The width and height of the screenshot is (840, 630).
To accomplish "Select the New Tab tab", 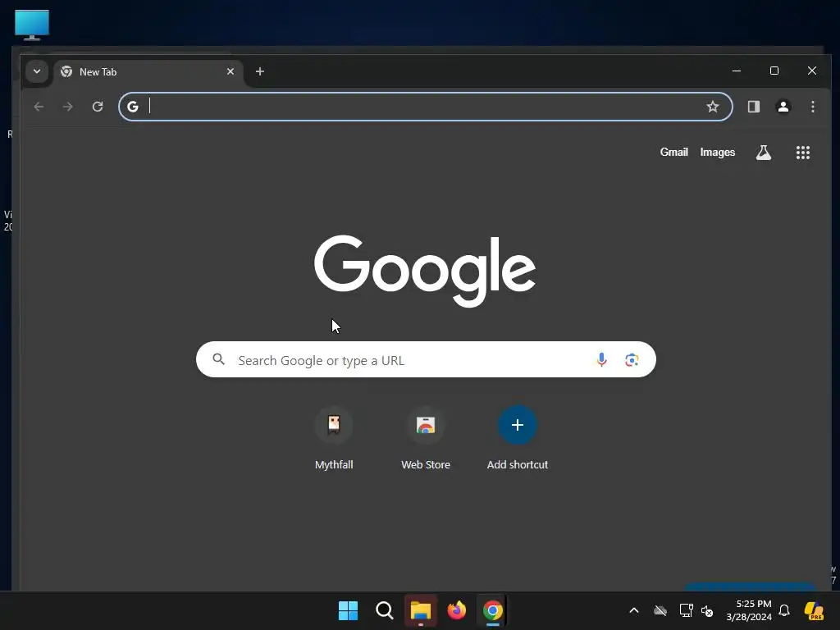I will [x=148, y=72].
